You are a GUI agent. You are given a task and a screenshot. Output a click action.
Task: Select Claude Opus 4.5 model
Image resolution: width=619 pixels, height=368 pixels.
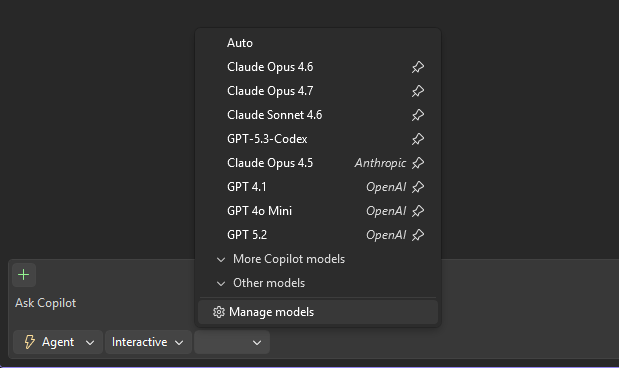click(318, 163)
